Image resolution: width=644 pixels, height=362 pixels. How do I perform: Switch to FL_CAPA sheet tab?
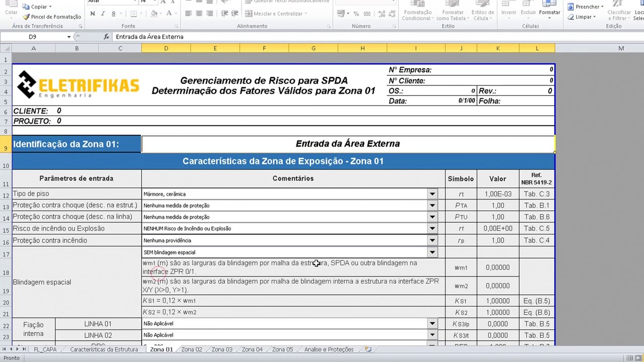coord(45,349)
